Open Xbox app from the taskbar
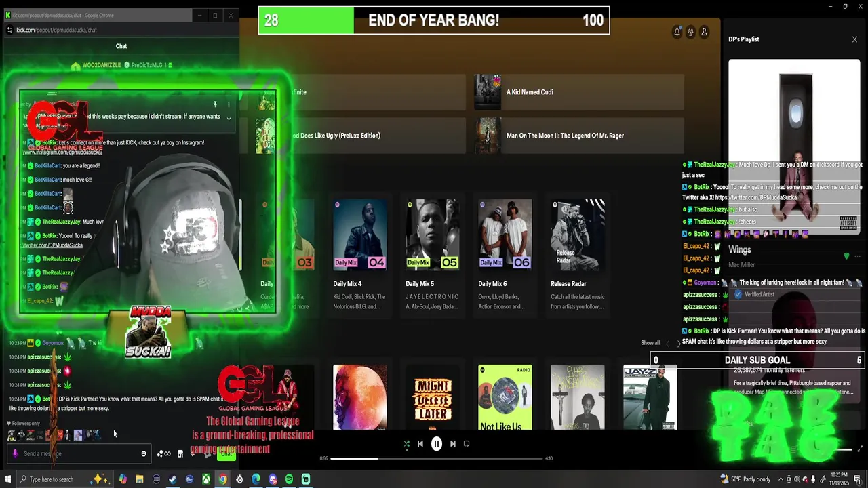Image resolution: width=868 pixels, height=488 pixels. [206, 479]
